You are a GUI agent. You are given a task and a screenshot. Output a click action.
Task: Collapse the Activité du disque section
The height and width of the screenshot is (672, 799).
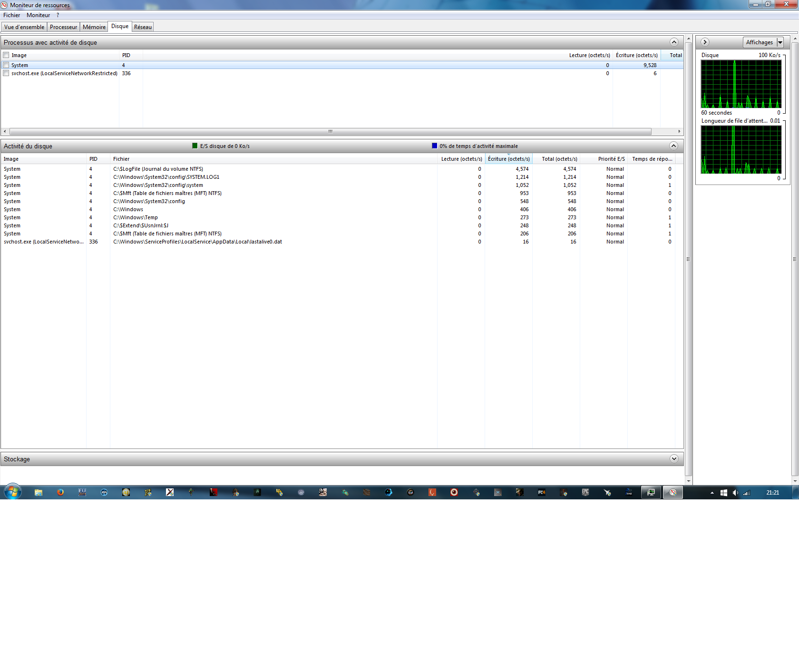pos(674,146)
